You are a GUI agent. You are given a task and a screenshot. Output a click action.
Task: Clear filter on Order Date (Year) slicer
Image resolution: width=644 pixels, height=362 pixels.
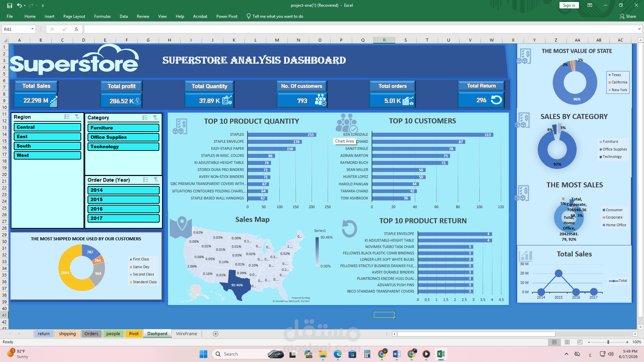[156, 180]
